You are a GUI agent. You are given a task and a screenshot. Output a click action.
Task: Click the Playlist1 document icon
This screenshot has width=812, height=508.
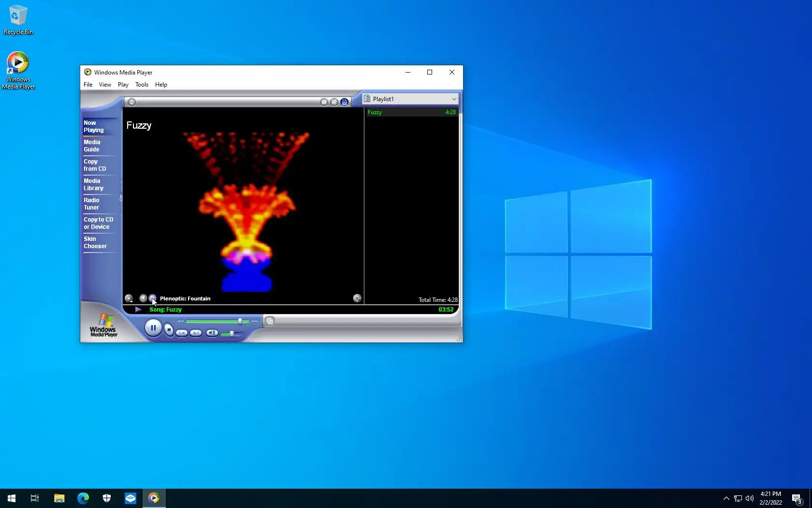pyautogui.click(x=367, y=99)
